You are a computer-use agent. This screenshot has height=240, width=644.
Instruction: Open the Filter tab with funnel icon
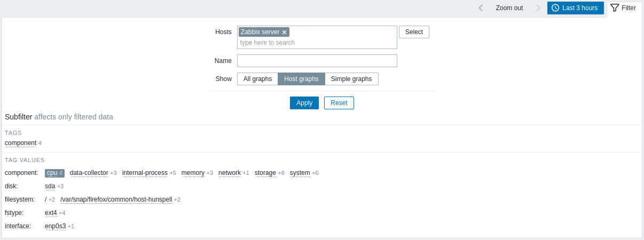coord(624,8)
